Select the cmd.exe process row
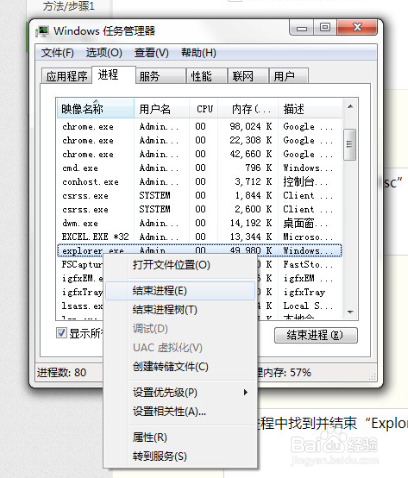Viewport: 408px width, 478px height. [x=199, y=168]
